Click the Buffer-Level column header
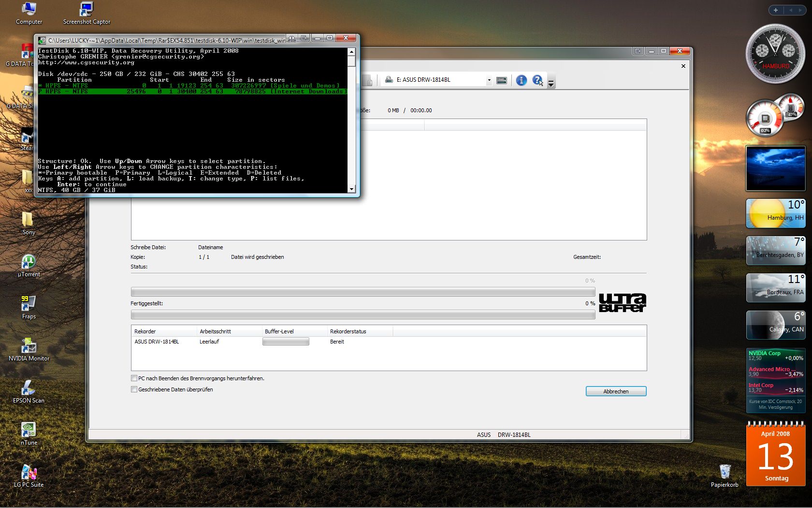 (x=294, y=331)
